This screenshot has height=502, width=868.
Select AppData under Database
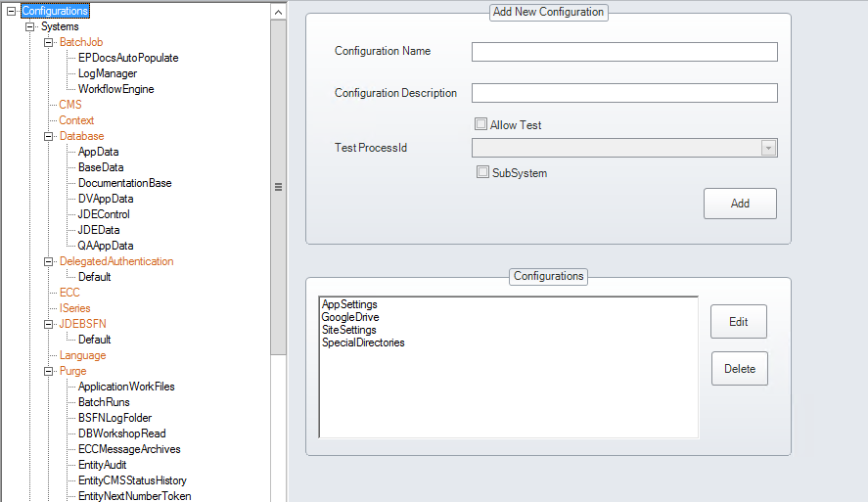pos(98,152)
